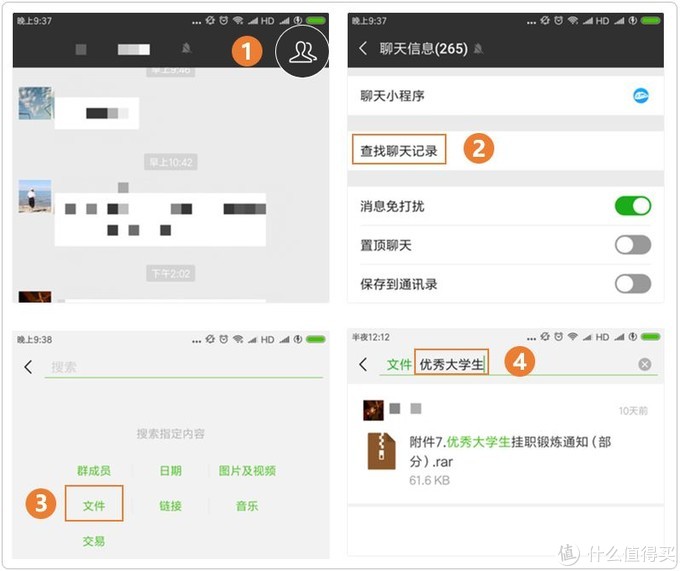
Task: Tap the 下午2:02 chat timestamp
Action: (x=171, y=274)
